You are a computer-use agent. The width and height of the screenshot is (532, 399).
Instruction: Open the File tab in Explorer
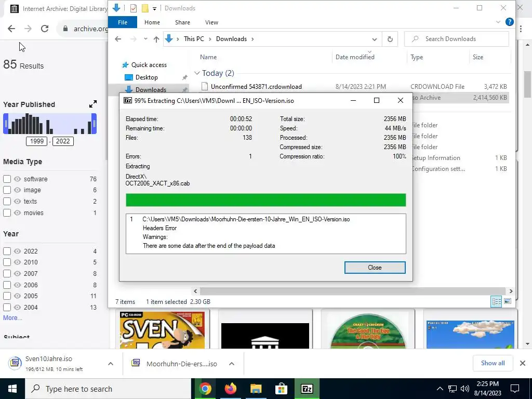[x=123, y=22]
